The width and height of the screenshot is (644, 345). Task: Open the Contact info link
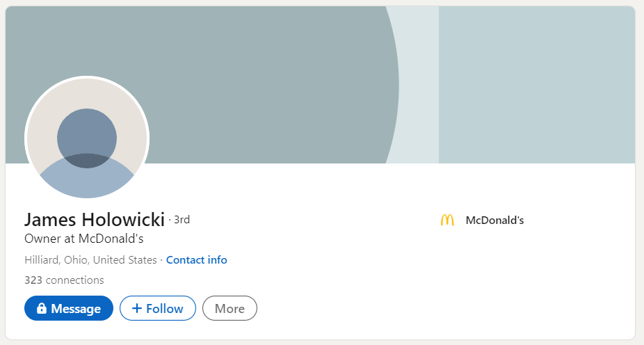tap(196, 260)
